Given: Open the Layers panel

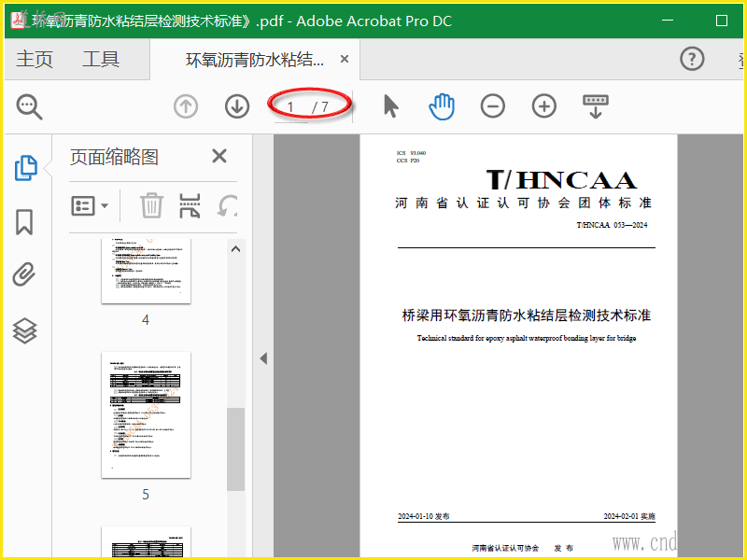Looking at the screenshot, I should (x=25, y=330).
